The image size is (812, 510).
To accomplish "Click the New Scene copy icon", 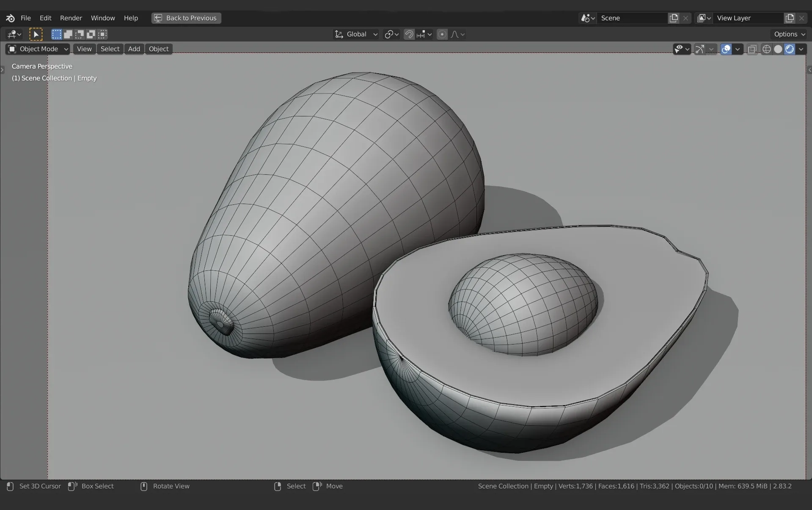I will (673, 18).
